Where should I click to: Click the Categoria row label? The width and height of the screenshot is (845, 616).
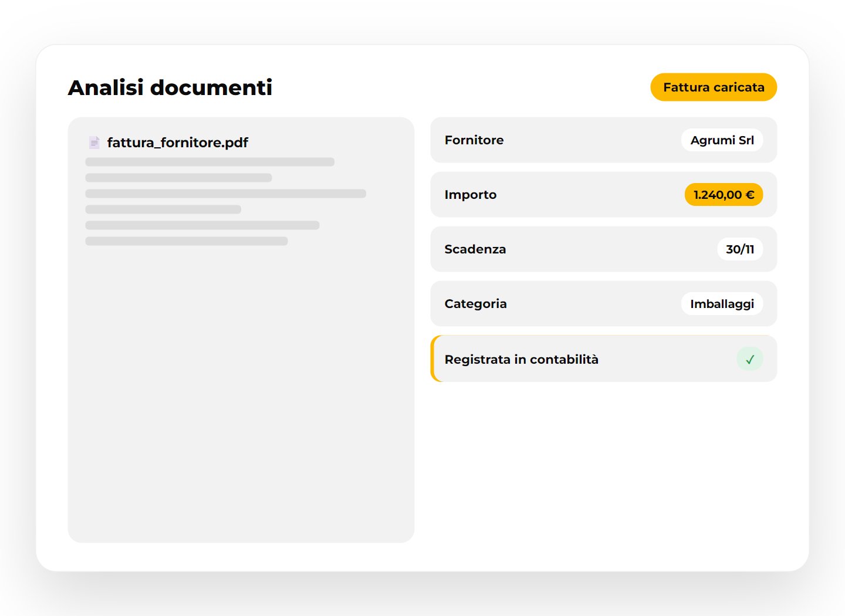tap(476, 304)
